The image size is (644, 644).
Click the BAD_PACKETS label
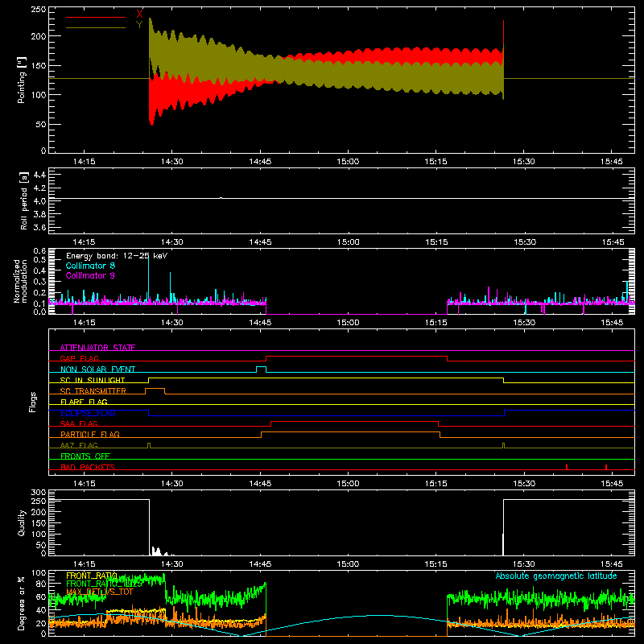(x=88, y=467)
